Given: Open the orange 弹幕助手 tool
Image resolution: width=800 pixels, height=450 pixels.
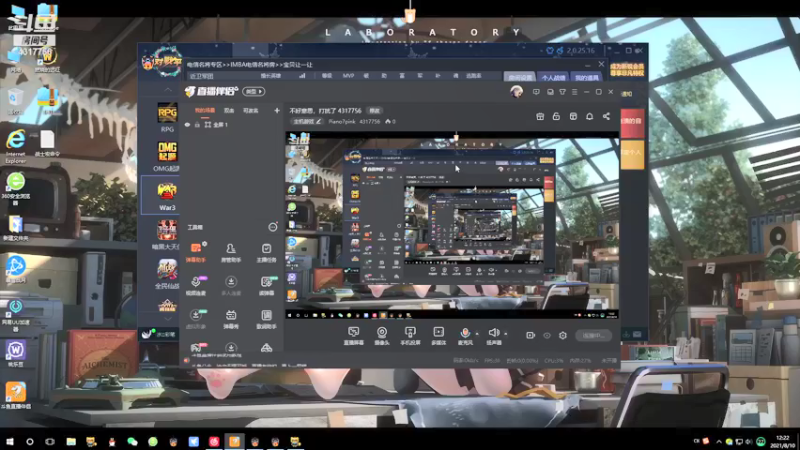Looking at the screenshot, I should coord(196,252).
